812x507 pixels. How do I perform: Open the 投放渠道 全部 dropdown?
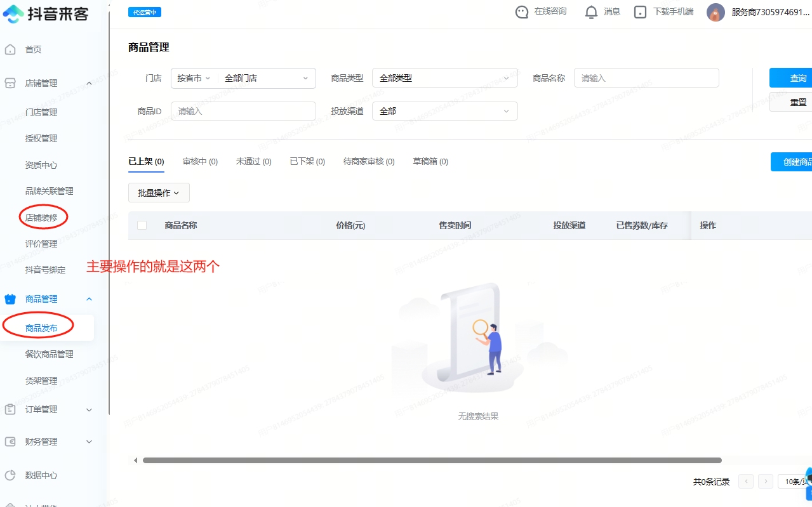click(444, 111)
